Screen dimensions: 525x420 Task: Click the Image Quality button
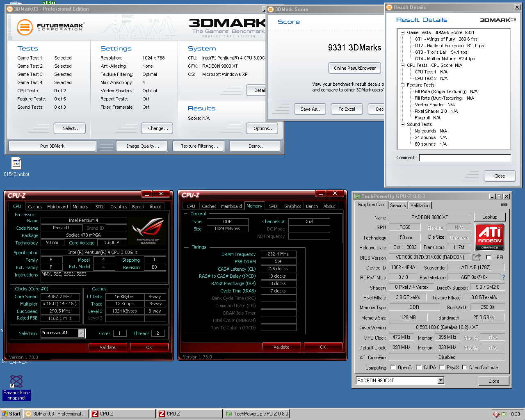click(x=143, y=146)
